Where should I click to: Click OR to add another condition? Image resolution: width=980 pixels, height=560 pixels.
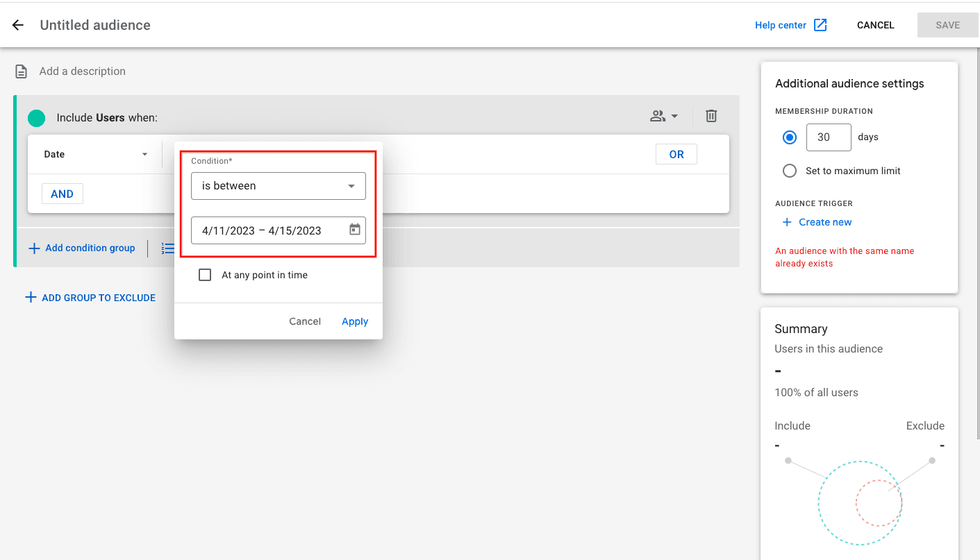[676, 153]
